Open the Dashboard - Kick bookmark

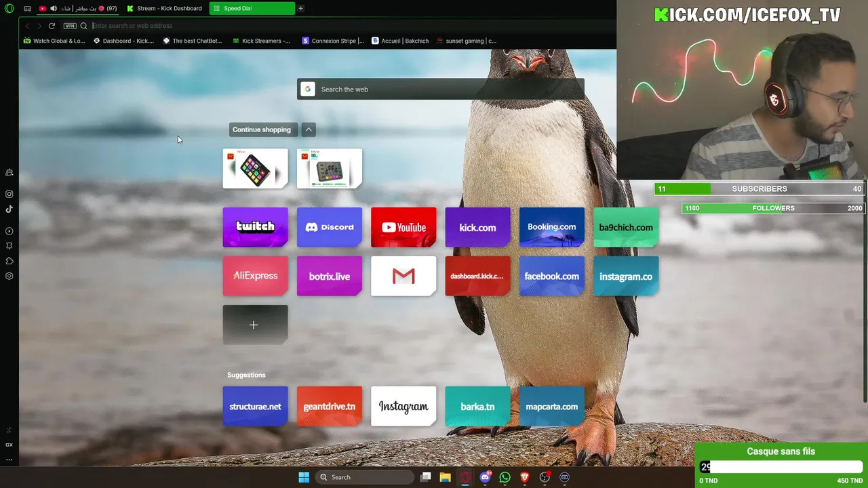click(x=123, y=41)
